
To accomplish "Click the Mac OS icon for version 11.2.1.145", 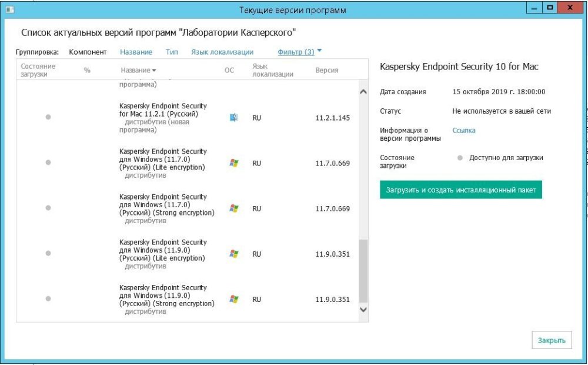I will click(x=234, y=118).
